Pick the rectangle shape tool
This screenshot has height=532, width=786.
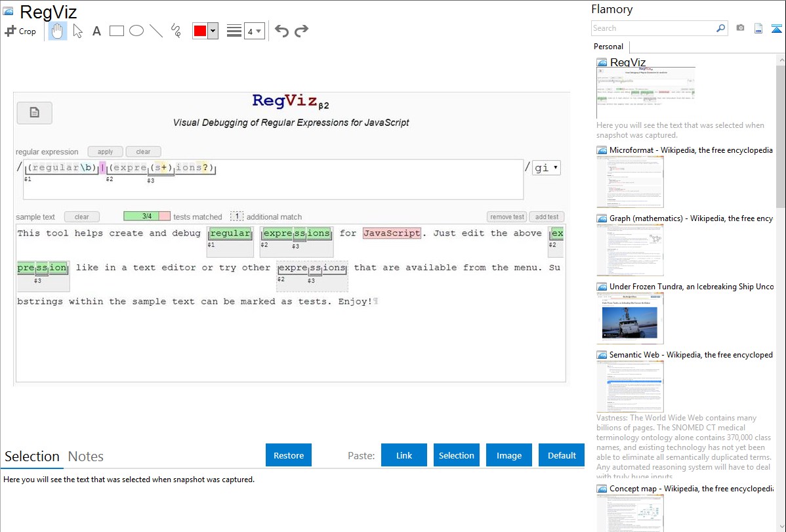pos(116,31)
